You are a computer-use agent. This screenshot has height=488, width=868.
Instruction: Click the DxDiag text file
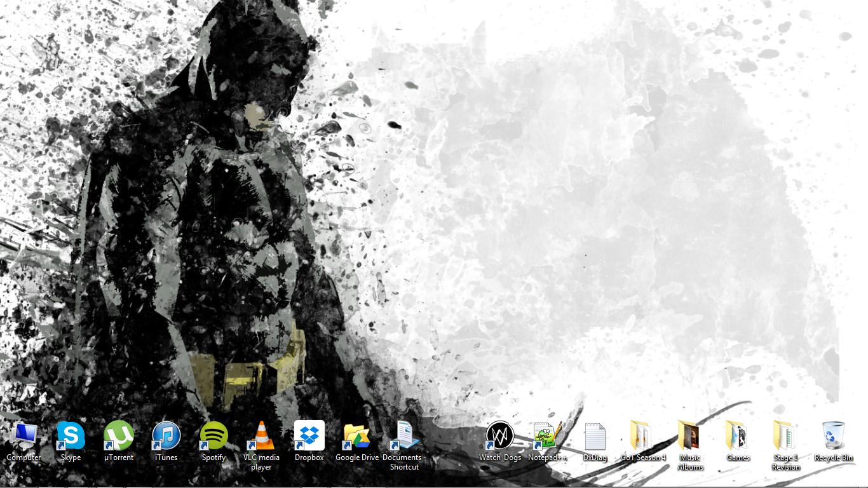point(595,436)
